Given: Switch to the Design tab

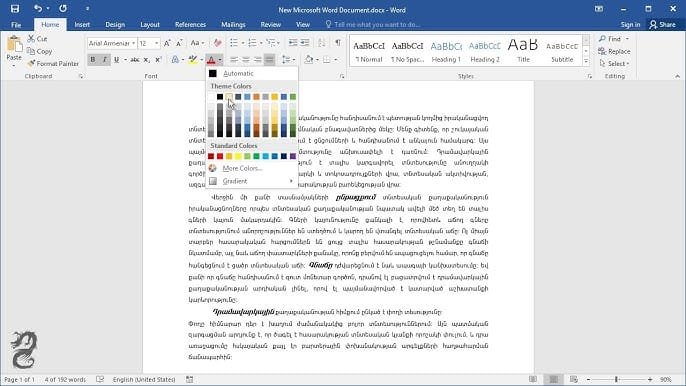Looking at the screenshot, I should click(115, 25).
